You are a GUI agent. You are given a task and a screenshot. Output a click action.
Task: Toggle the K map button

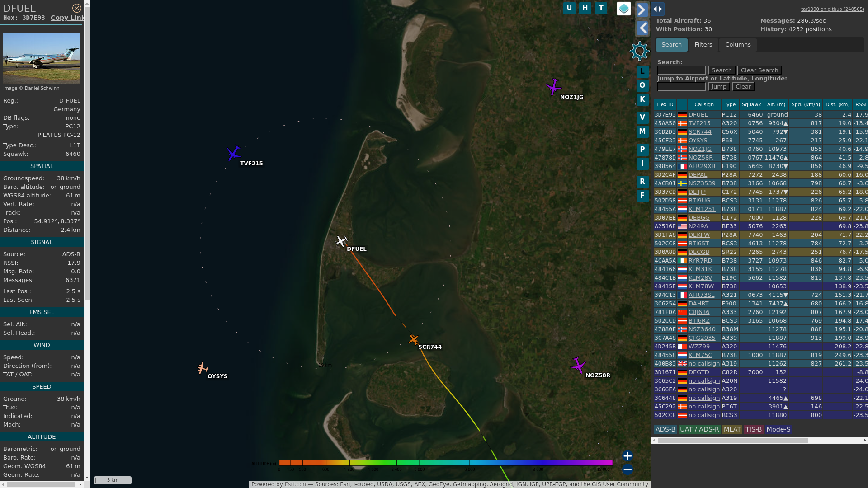click(642, 99)
